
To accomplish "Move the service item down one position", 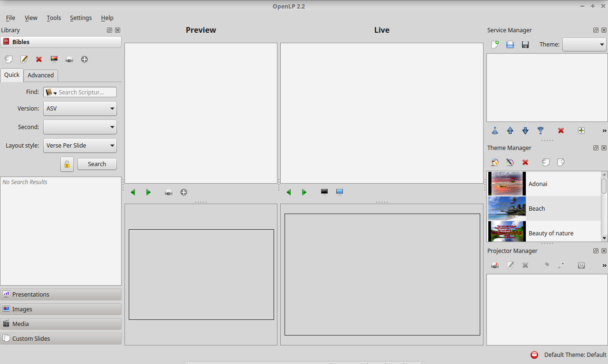I will [x=525, y=131].
